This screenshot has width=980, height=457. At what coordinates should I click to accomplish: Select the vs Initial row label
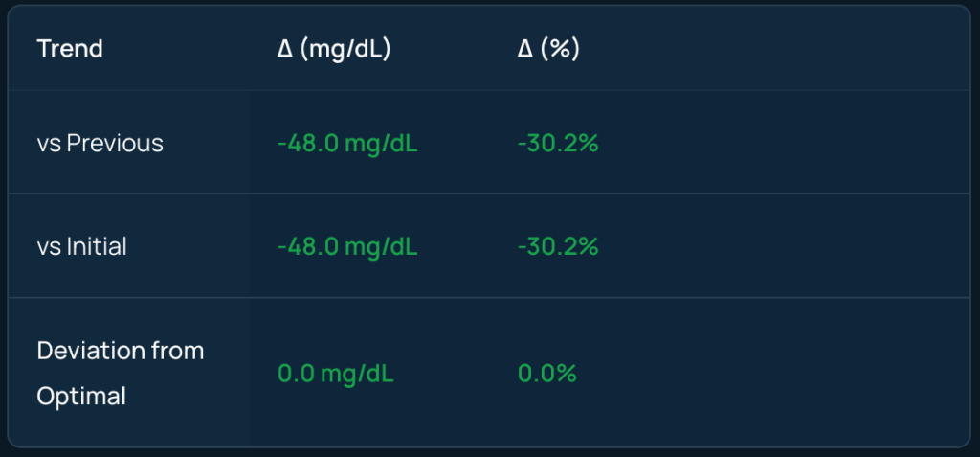82,246
